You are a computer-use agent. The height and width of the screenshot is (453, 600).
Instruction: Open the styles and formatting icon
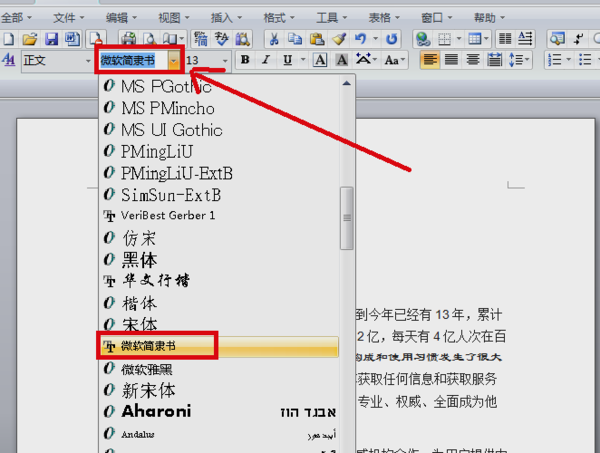(x=8, y=60)
